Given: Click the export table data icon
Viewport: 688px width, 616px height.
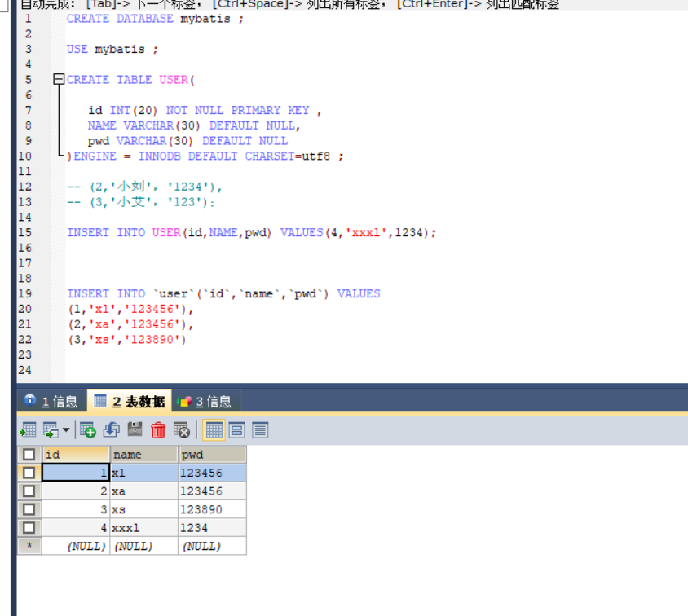Looking at the screenshot, I should point(28,430).
